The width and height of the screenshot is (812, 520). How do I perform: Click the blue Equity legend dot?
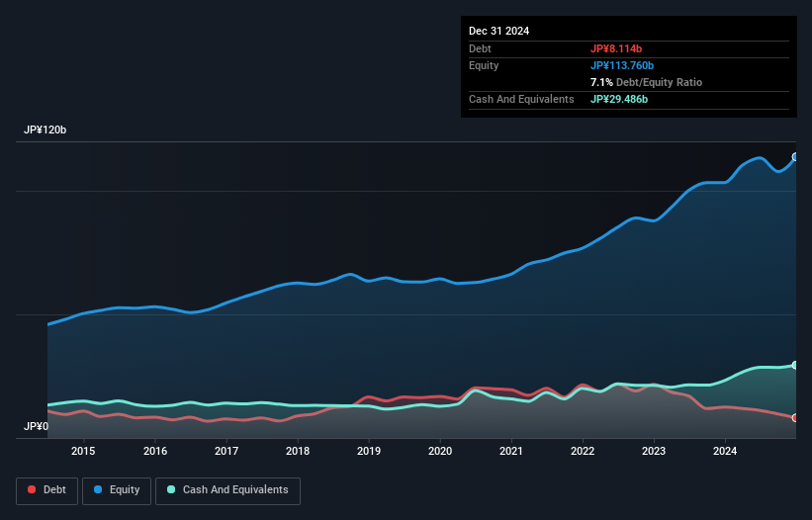[x=98, y=489]
